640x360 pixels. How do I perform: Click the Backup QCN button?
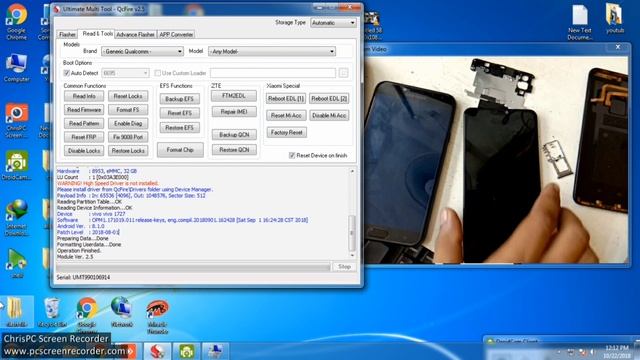tap(234, 135)
